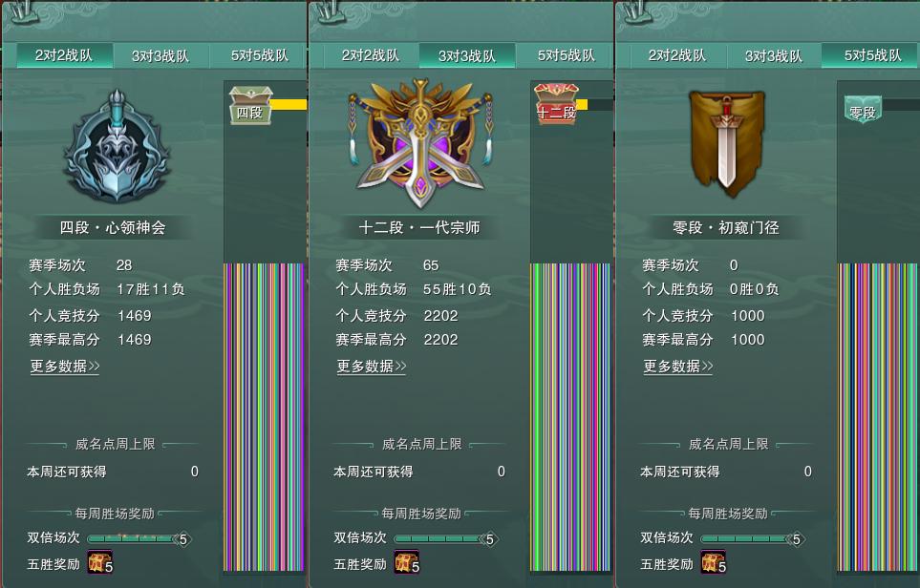Click the 四段 treasure chest icon
The width and height of the screenshot is (920, 588).
(x=250, y=106)
